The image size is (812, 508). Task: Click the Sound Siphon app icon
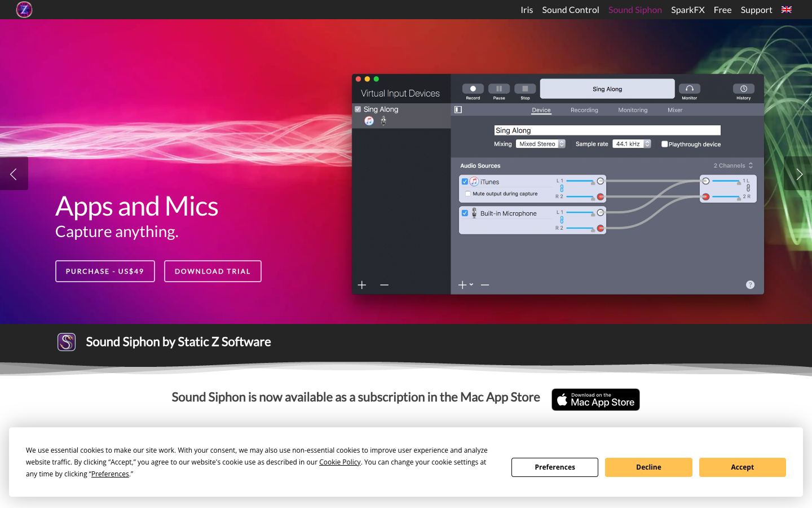(x=67, y=342)
